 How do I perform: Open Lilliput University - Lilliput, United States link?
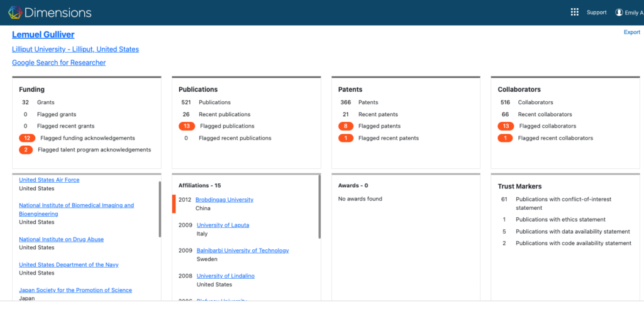tap(75, 49)
